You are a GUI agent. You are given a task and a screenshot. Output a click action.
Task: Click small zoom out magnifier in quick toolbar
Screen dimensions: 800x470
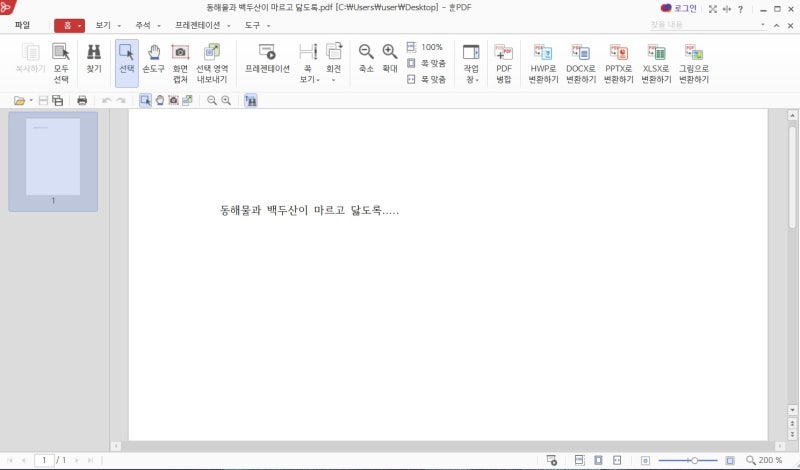tap(212, 101)
